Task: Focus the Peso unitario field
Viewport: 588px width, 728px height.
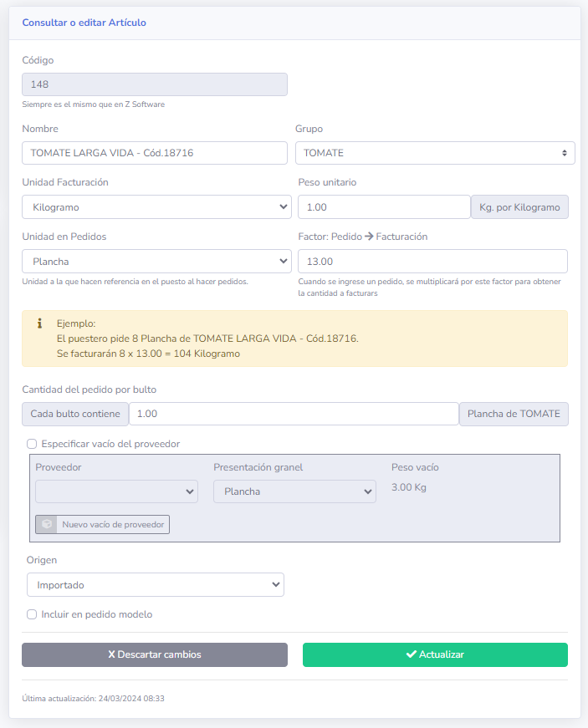Action: pyautogui.click(x=384, y=207)
